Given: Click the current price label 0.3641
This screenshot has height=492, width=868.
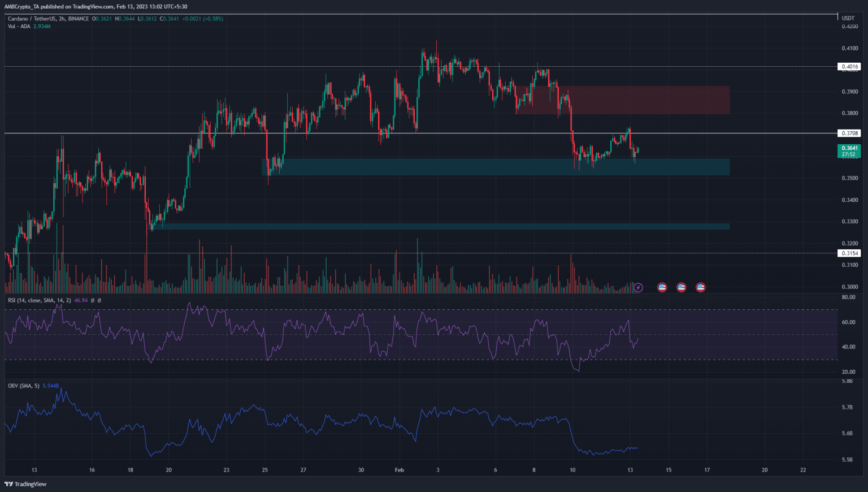Looking at the screenshot, I should [849, 148].
